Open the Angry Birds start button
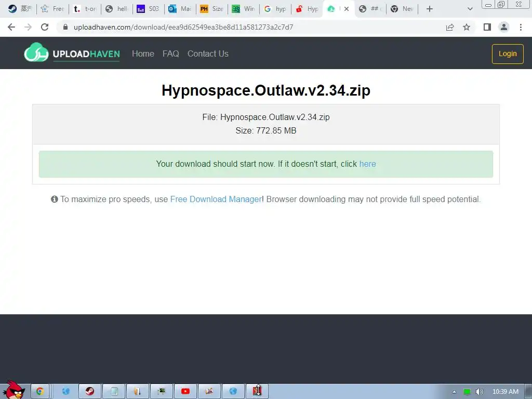 click(14, 390)
